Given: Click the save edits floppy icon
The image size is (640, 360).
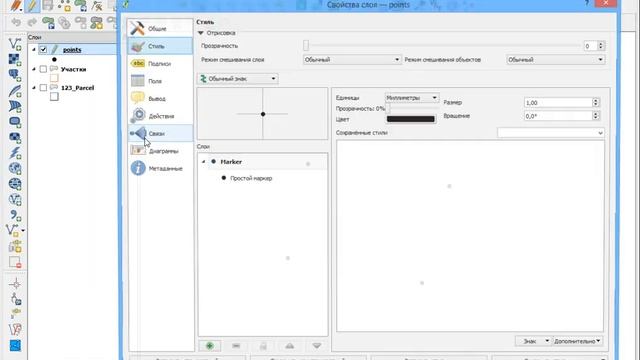Looking at the screenshot, I should point(48,5).
